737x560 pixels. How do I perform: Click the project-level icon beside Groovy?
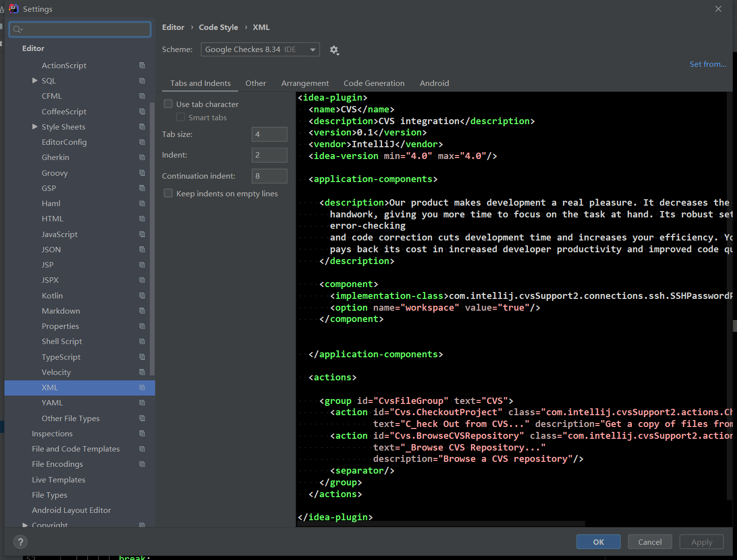tap(142, 173)
